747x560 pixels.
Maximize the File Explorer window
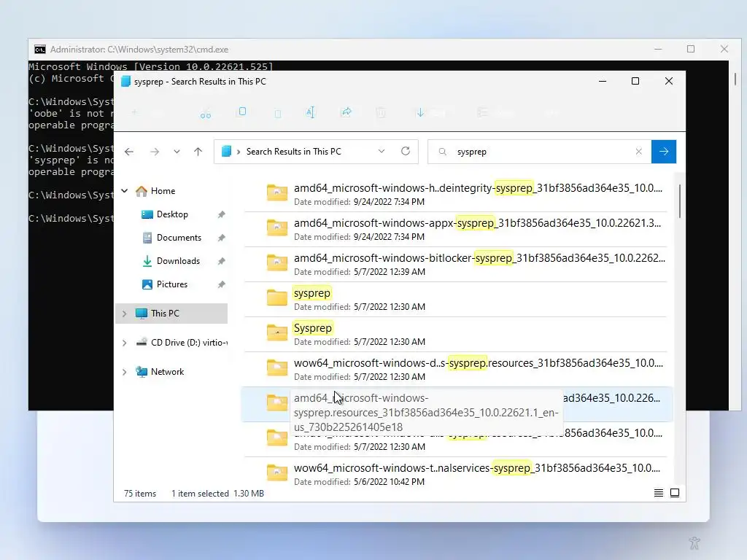coord(635,81)
